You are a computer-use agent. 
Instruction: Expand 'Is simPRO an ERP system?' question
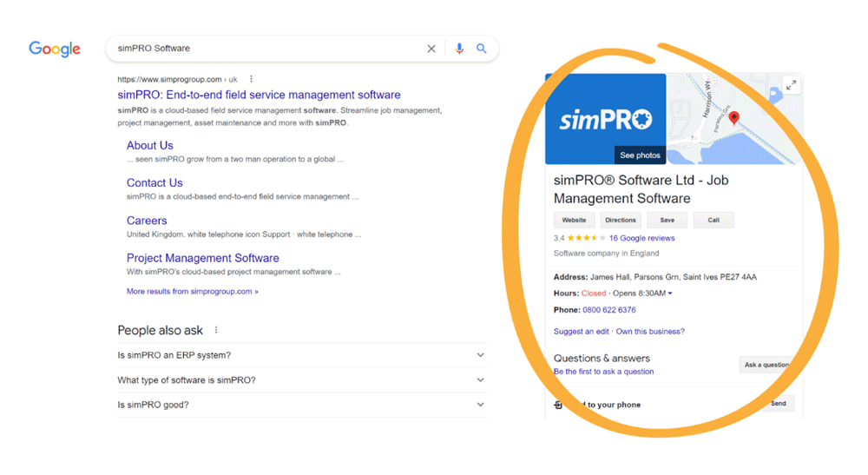(302, 355)
